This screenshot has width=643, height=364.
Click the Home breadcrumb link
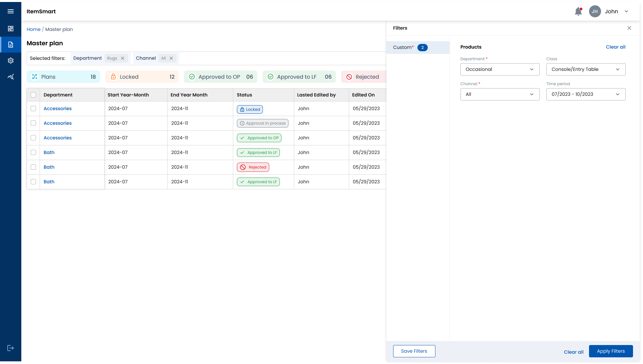pyautogui.click(x=33, y=29)
